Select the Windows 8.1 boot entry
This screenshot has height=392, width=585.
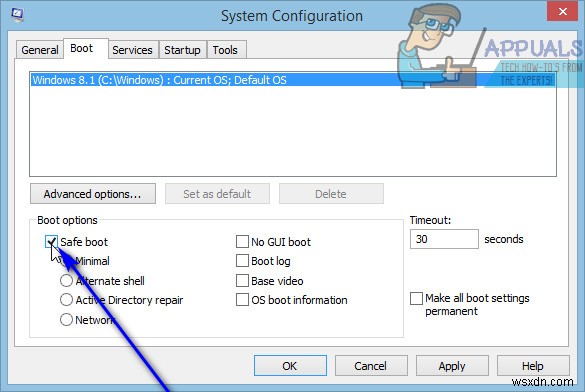click(x=292, y=80)
